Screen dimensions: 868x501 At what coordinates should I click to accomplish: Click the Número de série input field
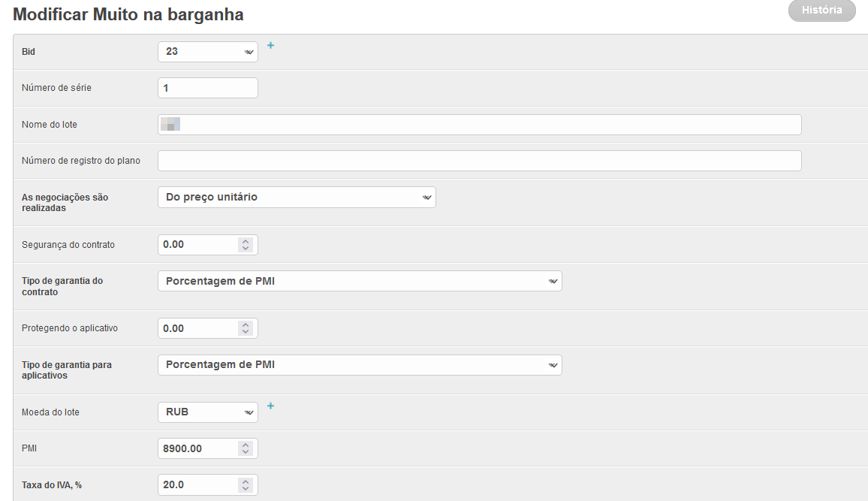208,88
